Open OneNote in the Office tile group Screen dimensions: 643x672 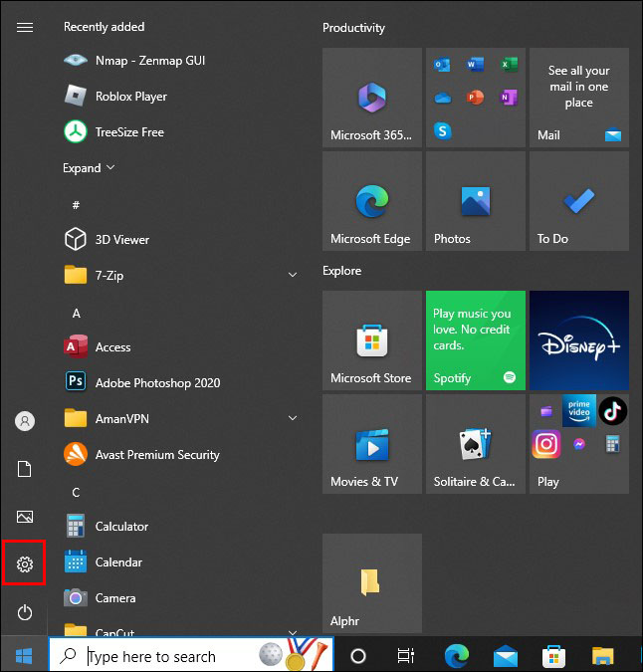pyautogui.click(x=509, y=98)
